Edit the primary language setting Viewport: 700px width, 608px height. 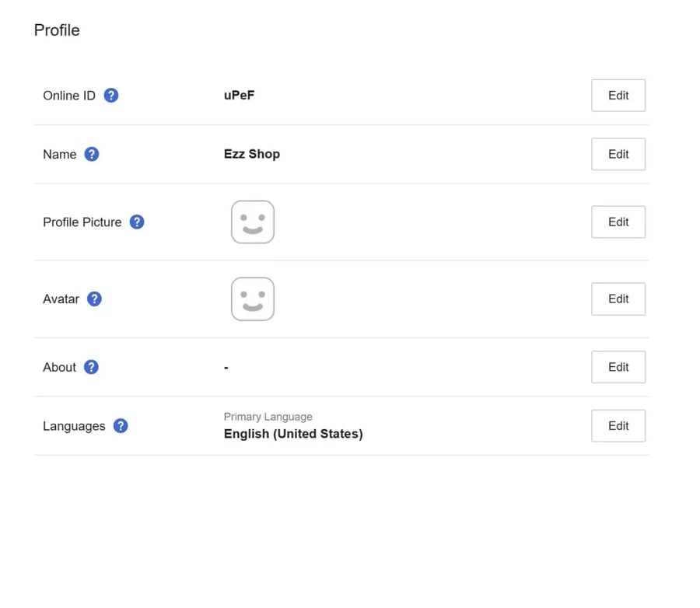click(x=618, y=426)
